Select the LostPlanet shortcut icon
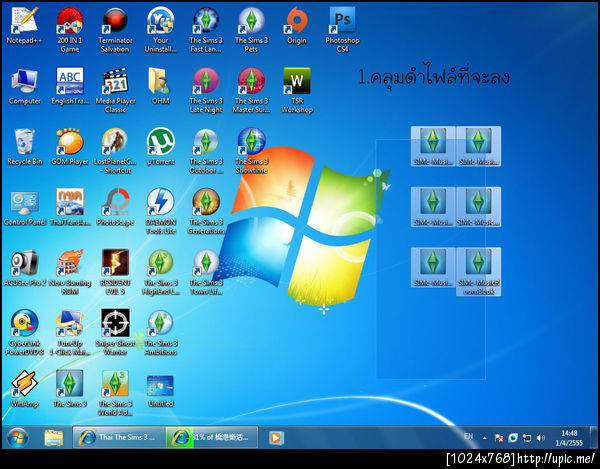 115,151
